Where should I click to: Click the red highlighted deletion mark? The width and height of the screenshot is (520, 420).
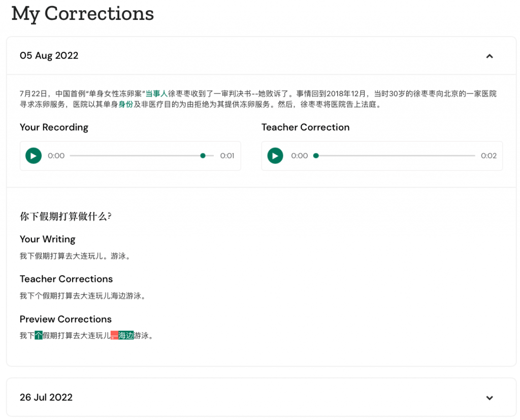coord(114,335)
